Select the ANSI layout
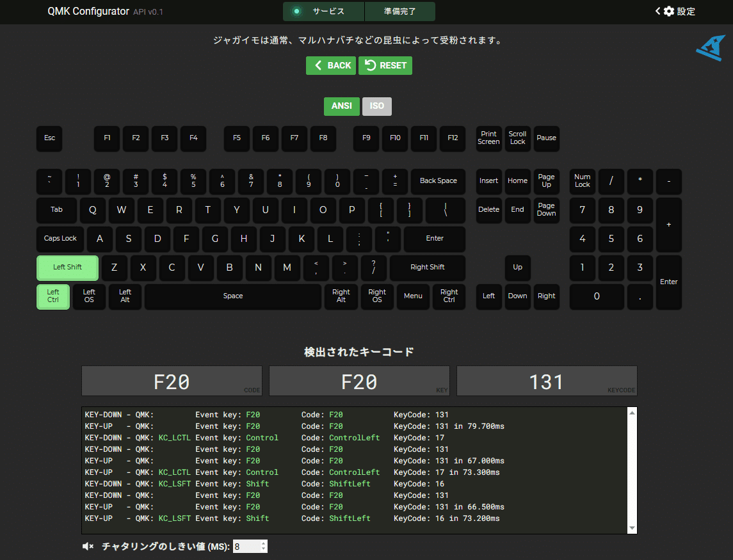The height and width of the screenshot is (560, 733). point(341,106)
